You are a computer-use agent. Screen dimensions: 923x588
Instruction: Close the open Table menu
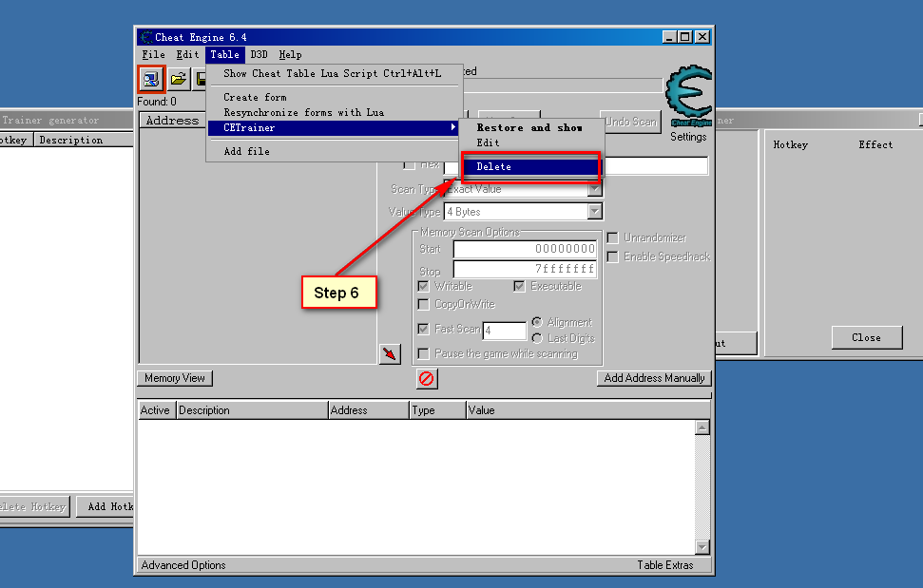pos(225,55)
